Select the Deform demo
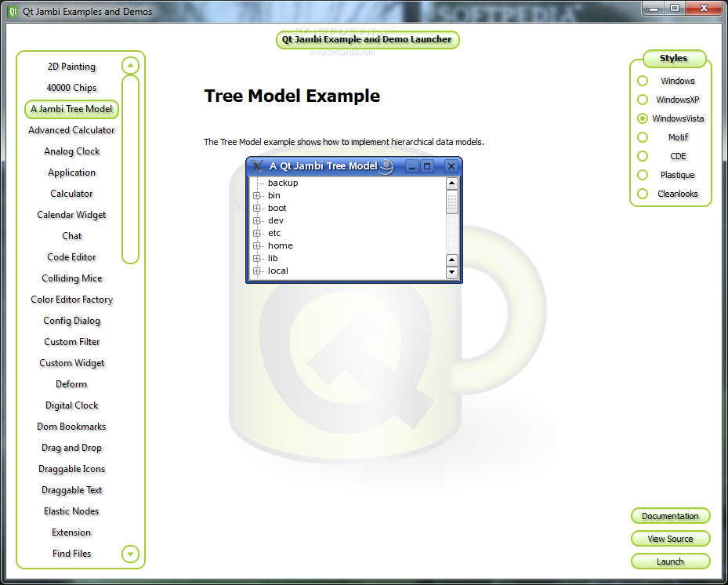Viewport: 728px width, 585px height. point(71,384)
